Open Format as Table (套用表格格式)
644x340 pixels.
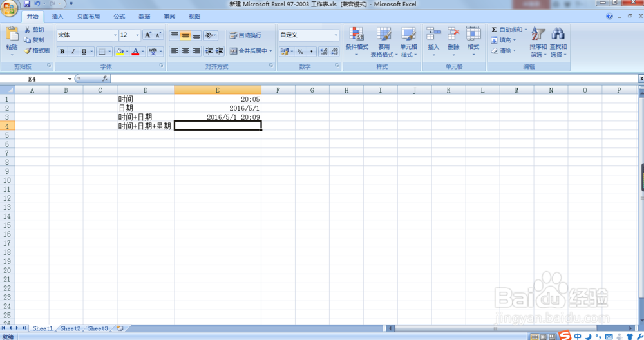click(x=384, y=42)
